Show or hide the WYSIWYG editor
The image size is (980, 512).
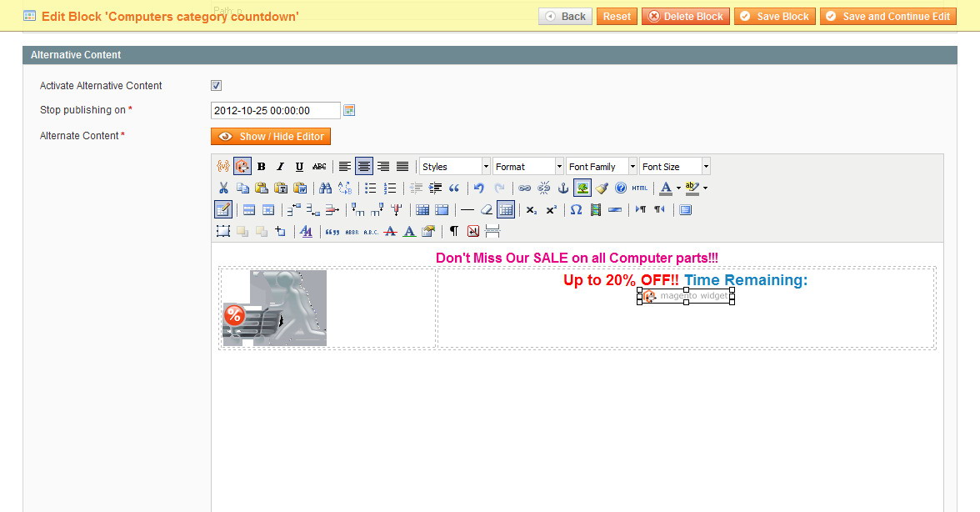[271, 137]
